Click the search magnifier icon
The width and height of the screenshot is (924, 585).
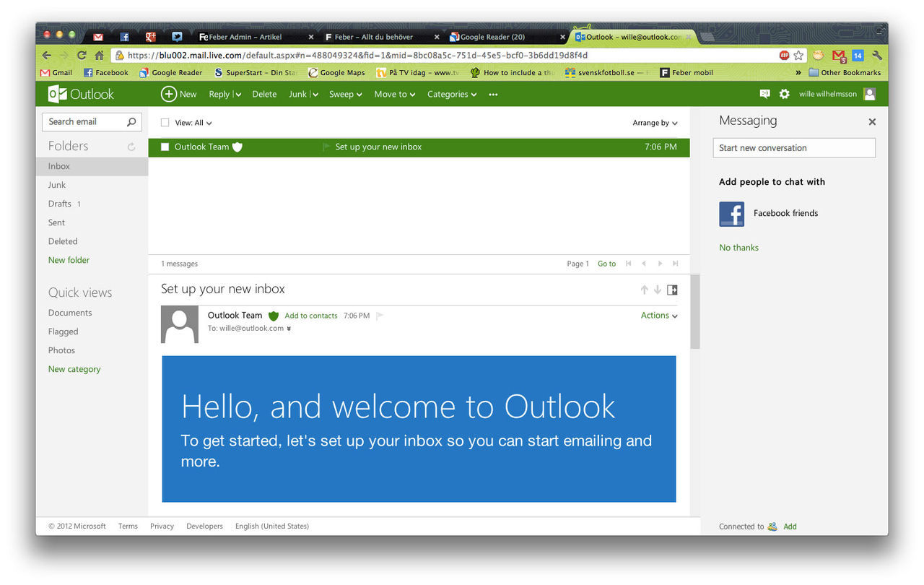[x=131, y=122]
